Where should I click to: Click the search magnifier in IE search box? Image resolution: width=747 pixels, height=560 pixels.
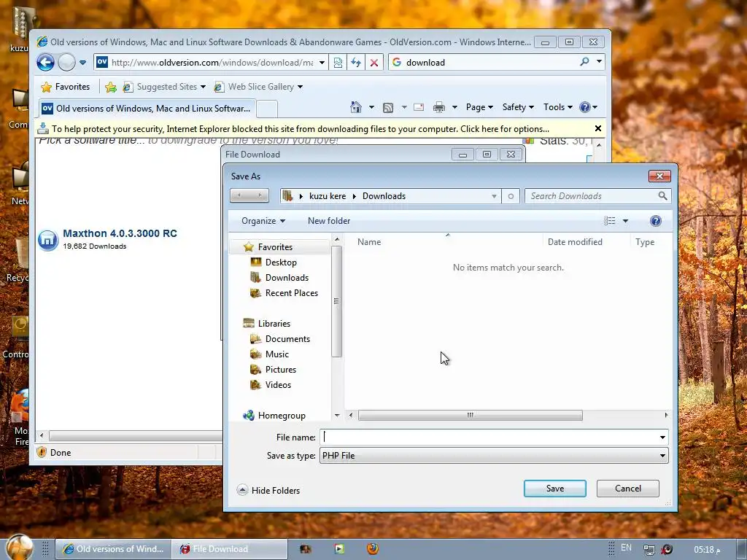pos(584,62)
